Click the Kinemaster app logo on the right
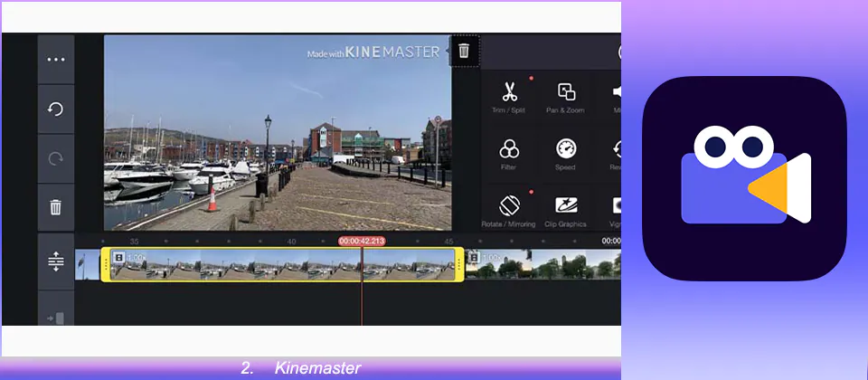Viewport: 868px width, 380px height. 744,178
